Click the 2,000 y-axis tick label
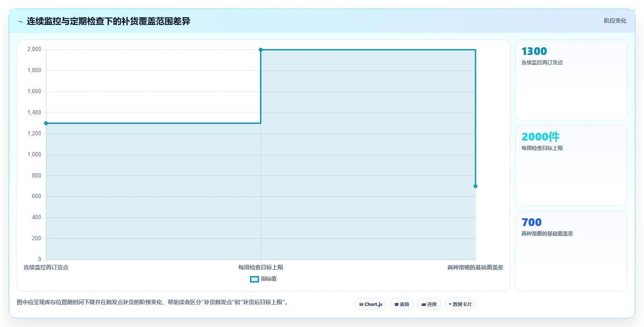Viewport: 644px width, 327px height. coord(34,49)
